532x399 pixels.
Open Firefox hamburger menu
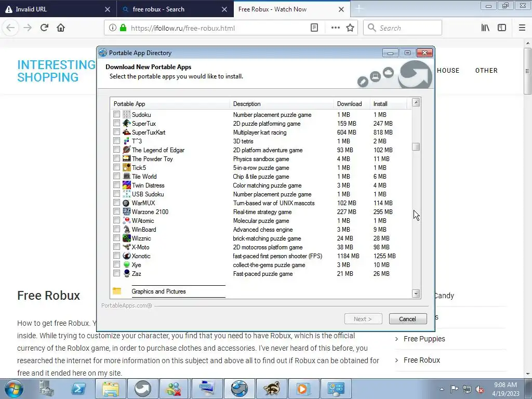coord(522,28)
